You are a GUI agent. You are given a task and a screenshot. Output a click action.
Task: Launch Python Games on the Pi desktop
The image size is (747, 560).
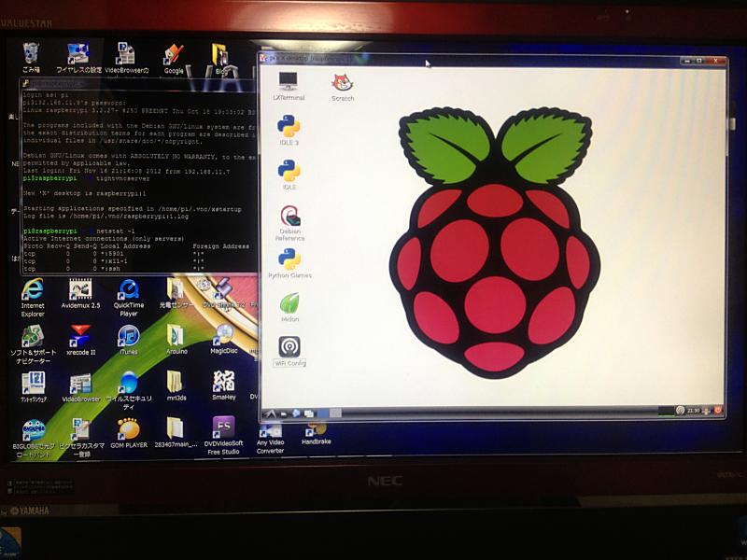click(289, 264)
